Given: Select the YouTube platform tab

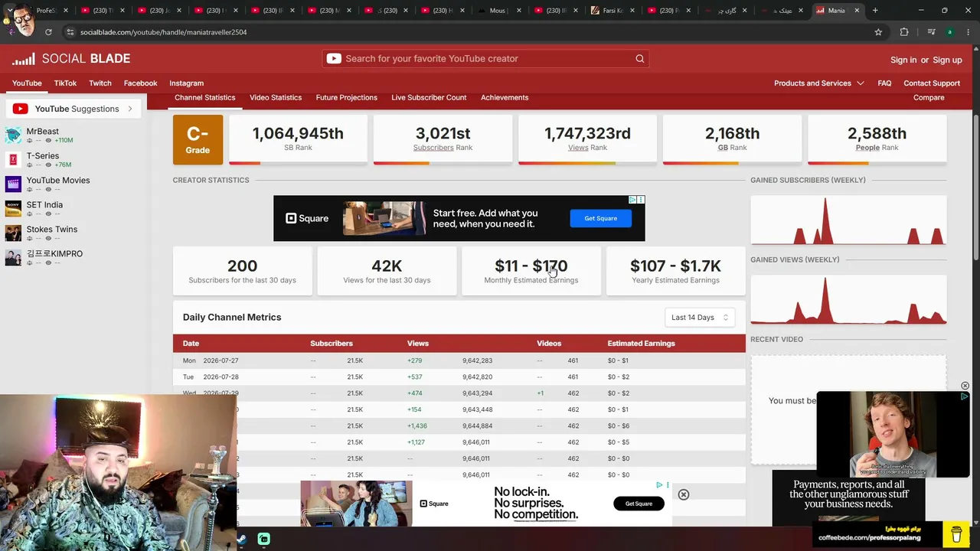Looking at the screenshot, I should 27,83.
